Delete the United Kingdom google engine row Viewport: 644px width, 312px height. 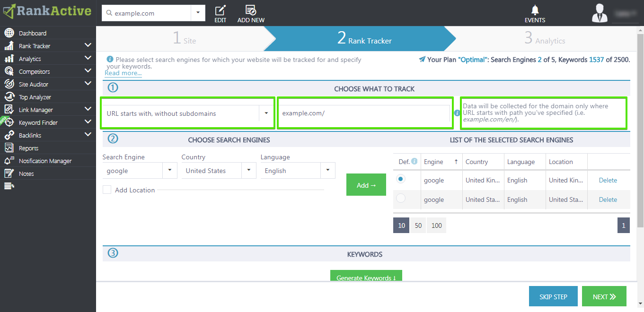point(608,180)
